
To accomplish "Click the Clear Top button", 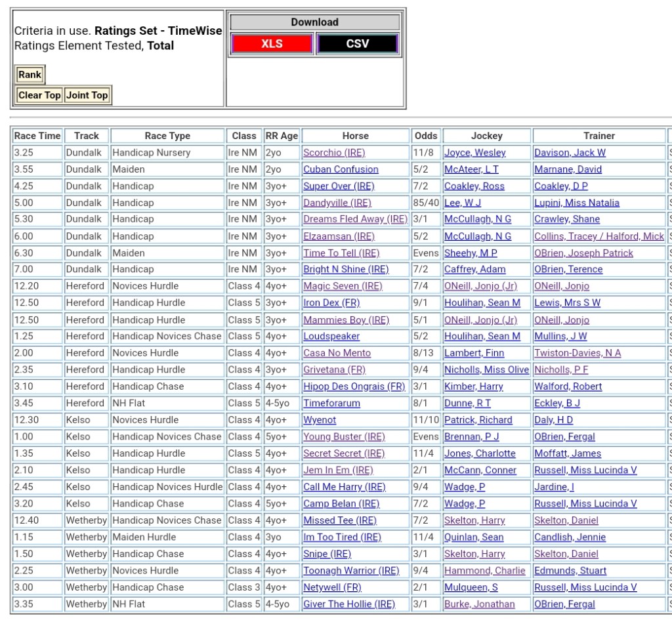I will (39, 95).
